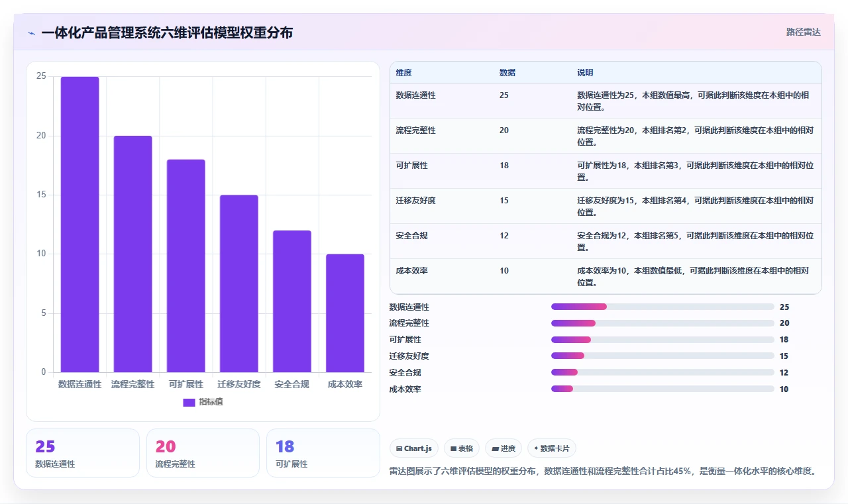Click the 成本效率 bar in chart
The width and height of the screenshot is (848, 504).
[x=344, y=313]
